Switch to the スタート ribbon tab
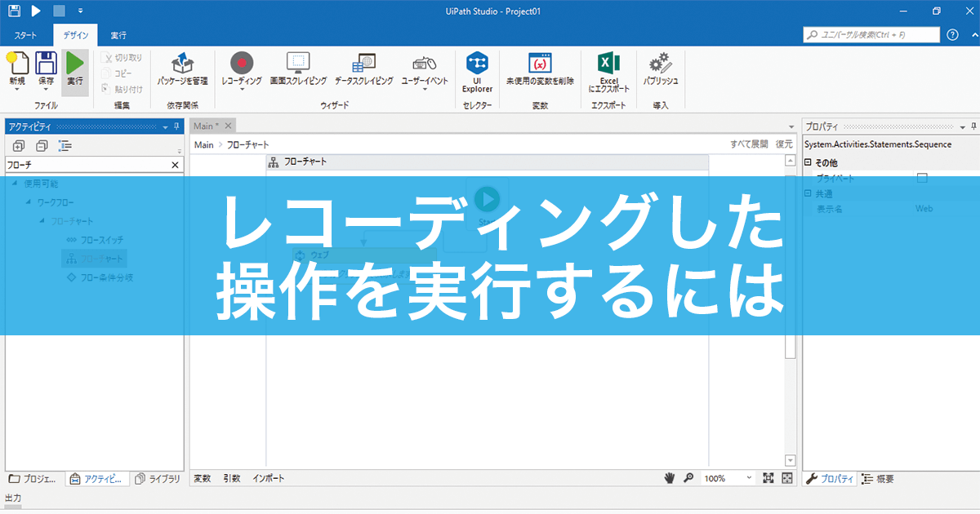This screenshot has width=980, height=514. coord(26,36)
